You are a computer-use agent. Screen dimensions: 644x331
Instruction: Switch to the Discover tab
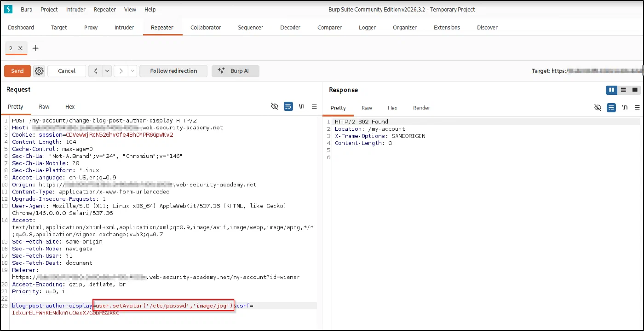click(x=487, y=28)
